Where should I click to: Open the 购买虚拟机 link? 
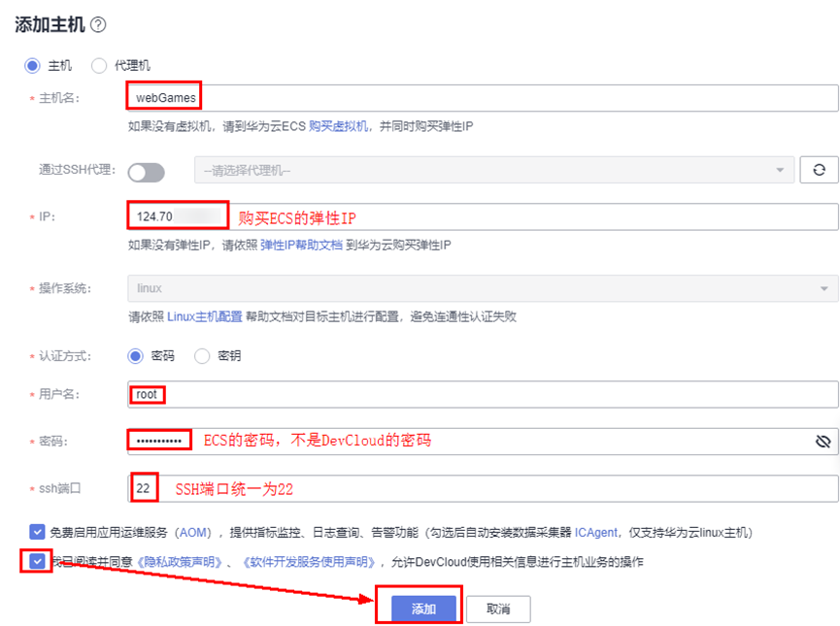point(338,126)
